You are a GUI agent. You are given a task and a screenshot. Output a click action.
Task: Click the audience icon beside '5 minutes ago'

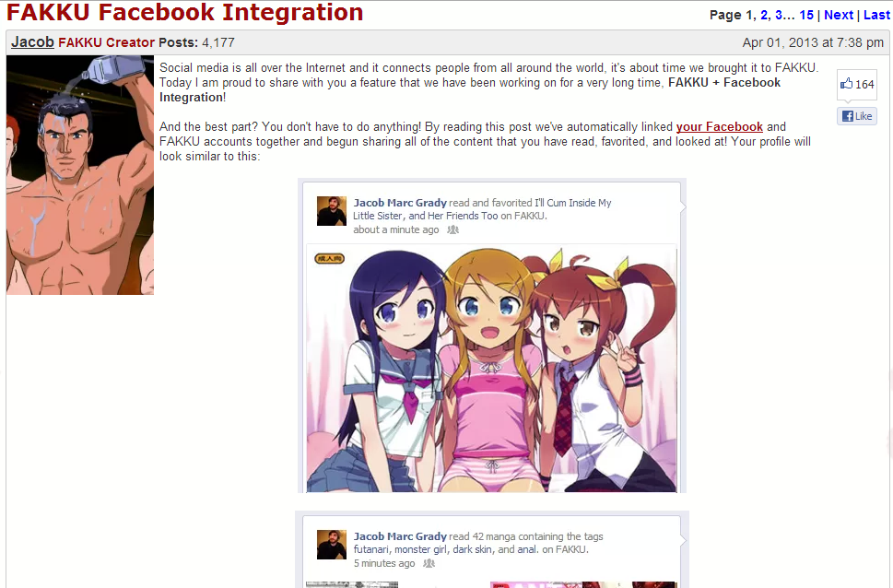[x=429, y=563]
